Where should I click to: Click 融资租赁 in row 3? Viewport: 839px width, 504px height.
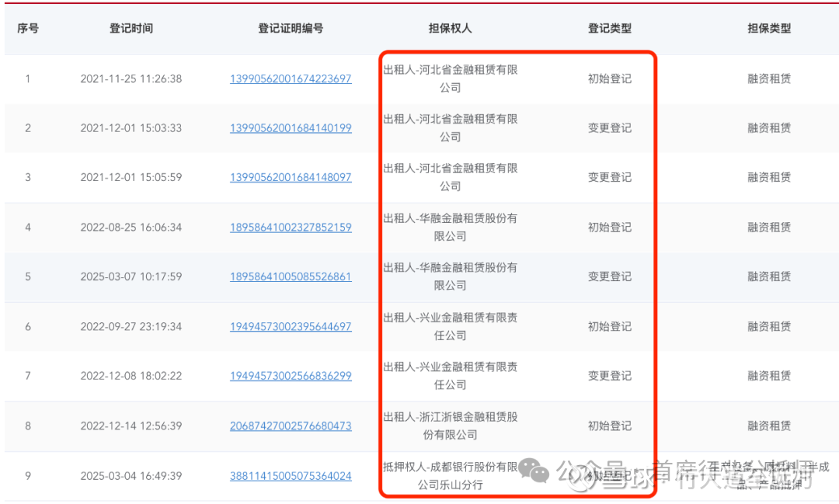pyautogui.click(x=769, y=177)
